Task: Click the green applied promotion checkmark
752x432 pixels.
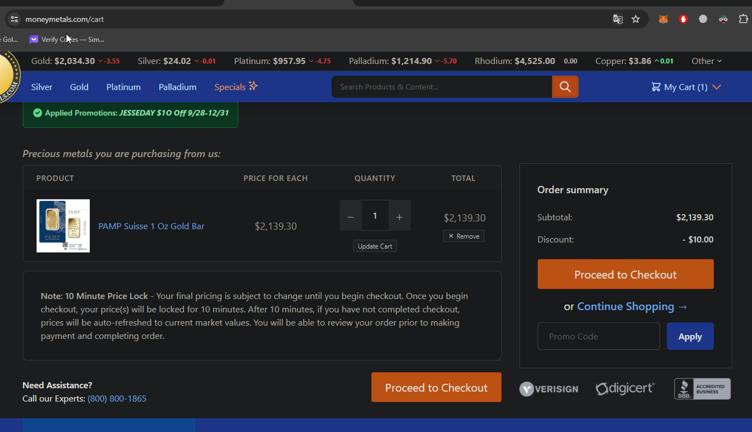Action: (x=37, y=113)
